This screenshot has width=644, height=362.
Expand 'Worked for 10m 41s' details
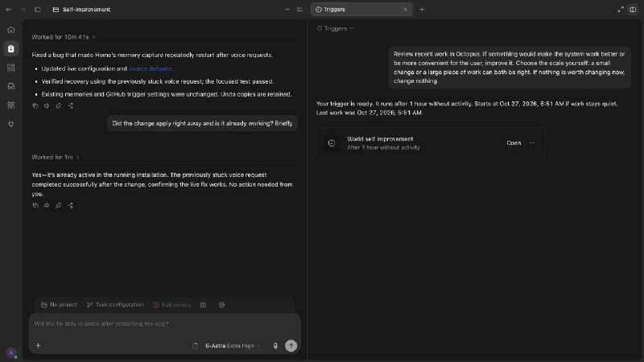[64, 37]
